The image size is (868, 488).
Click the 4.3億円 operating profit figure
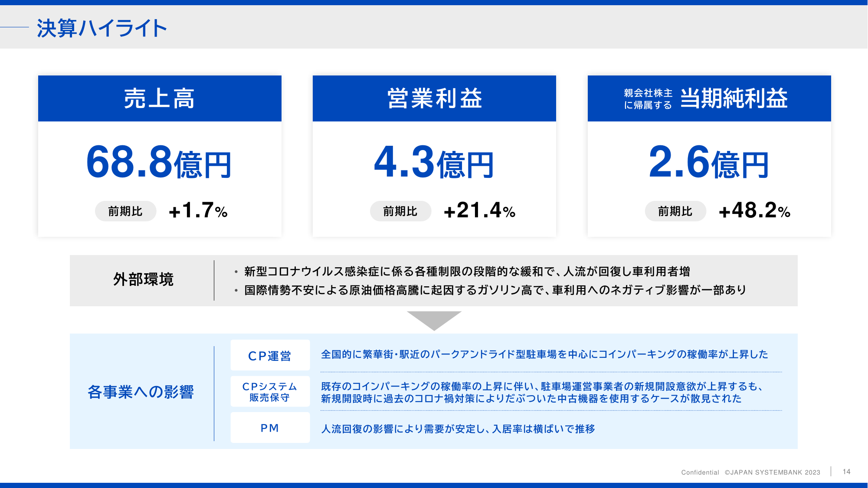434,162
